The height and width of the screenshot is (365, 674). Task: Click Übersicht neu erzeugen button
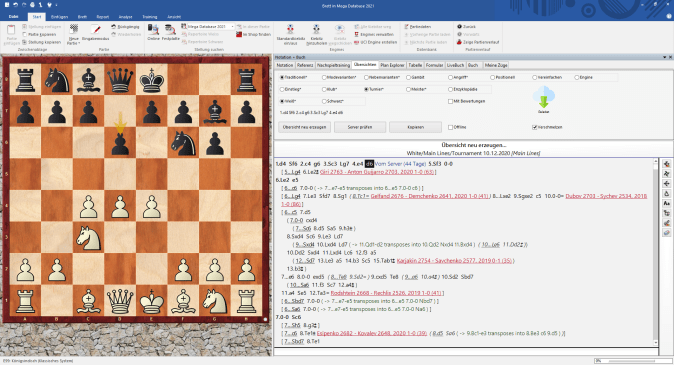304,127
